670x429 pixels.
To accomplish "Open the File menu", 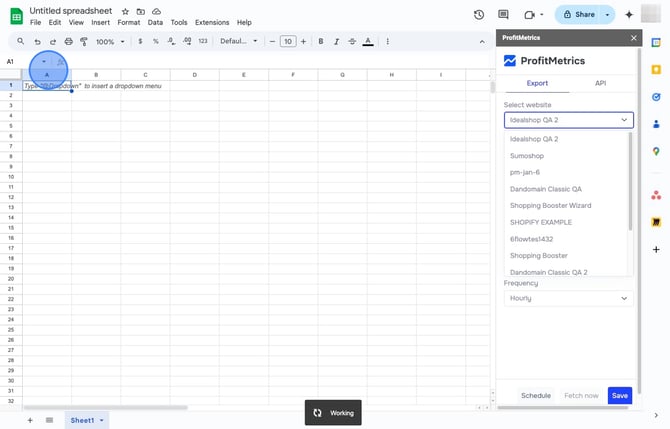I will tap(35, 23).
